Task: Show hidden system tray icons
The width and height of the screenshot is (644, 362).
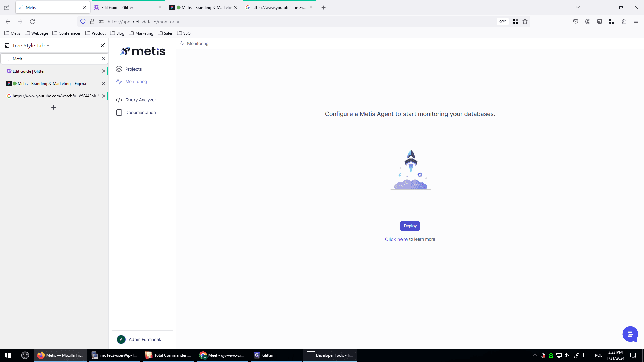Action: (x=535, y=355)
